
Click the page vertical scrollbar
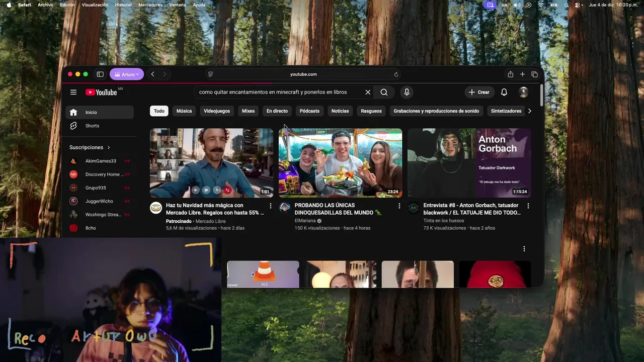pyautogui.click(x=541, y=96)
